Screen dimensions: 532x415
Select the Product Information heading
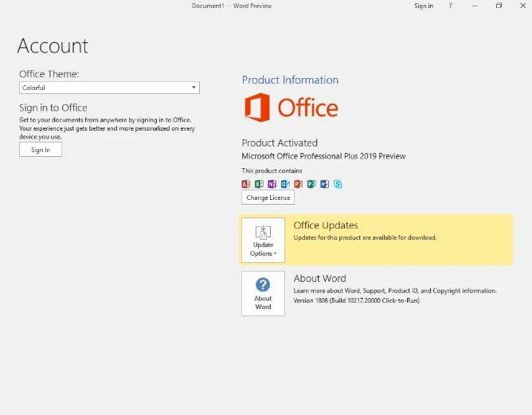click(x=290, y=80)
